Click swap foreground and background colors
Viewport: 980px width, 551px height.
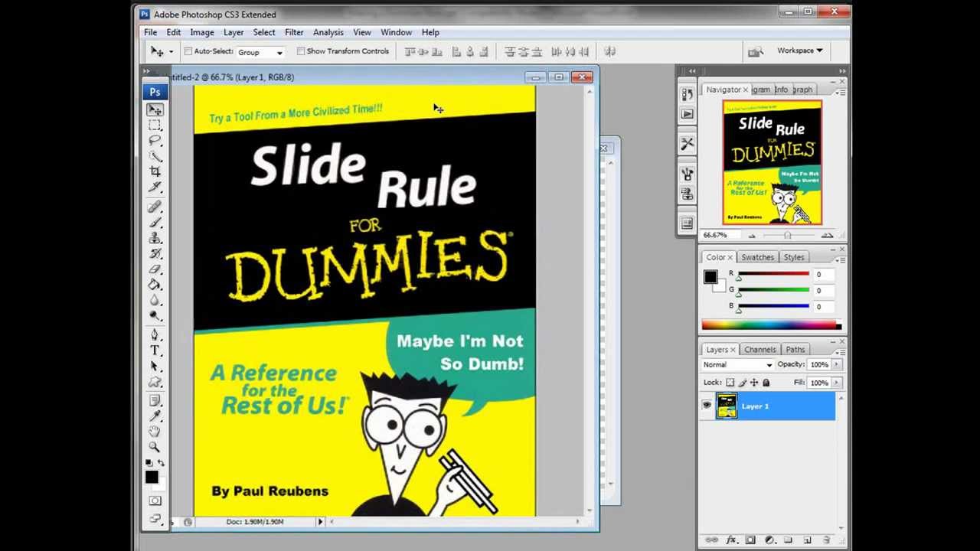[x=161, y=463]
